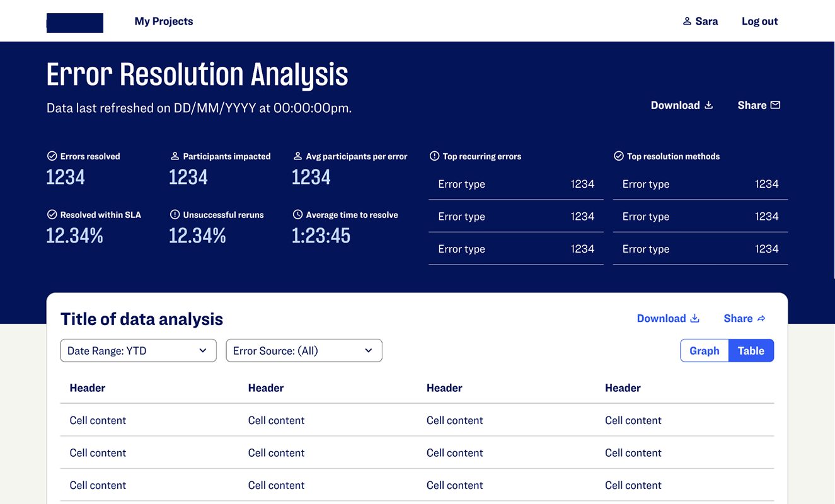The image size is (835, 504).
Task: Click the first row cell in the first column
Action: pos(98,420)
